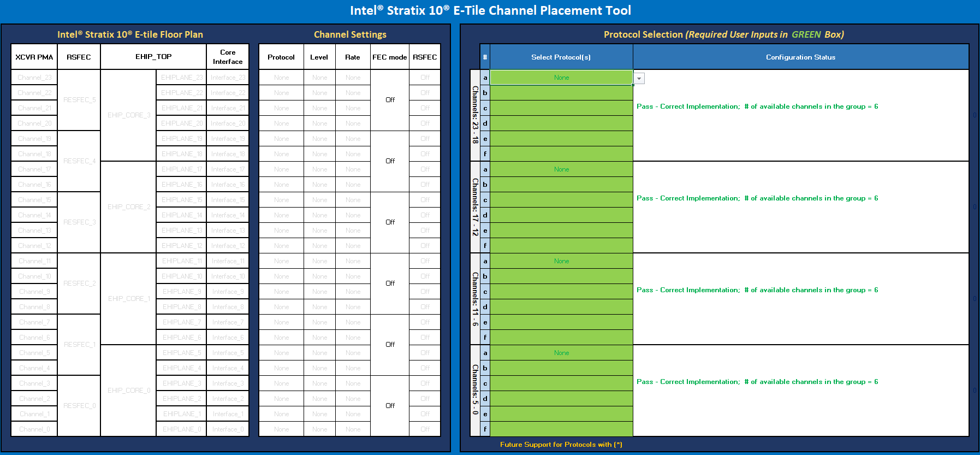Viewport: 980px width, 455px height.
Task: Click the 'RSFEC' header in Floor Plan table
Action: point(79,57)
